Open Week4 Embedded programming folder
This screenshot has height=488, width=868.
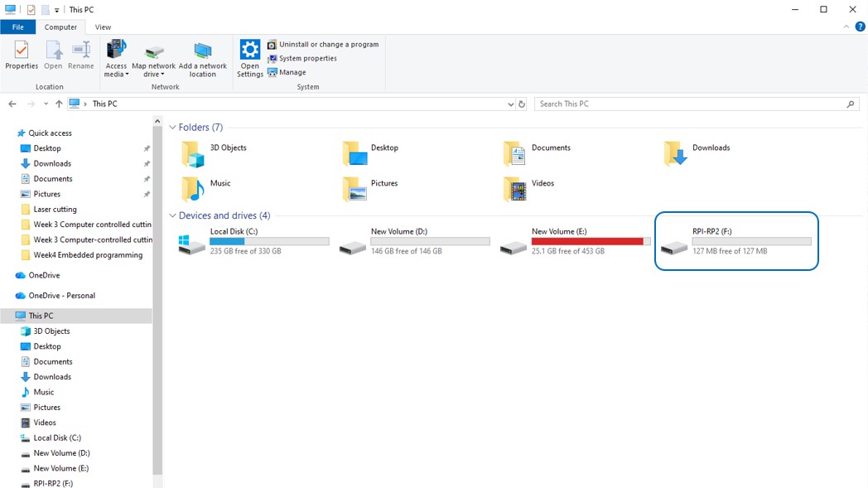(88, 255)
